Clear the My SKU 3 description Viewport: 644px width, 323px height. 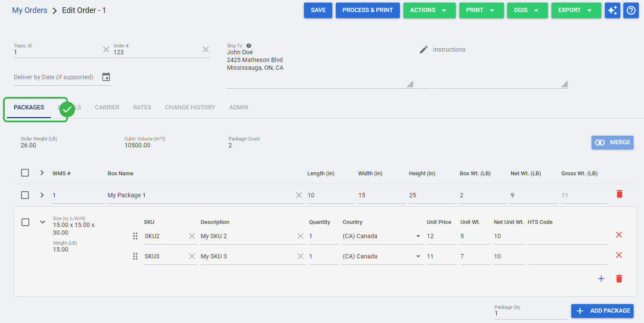[300, 256]
